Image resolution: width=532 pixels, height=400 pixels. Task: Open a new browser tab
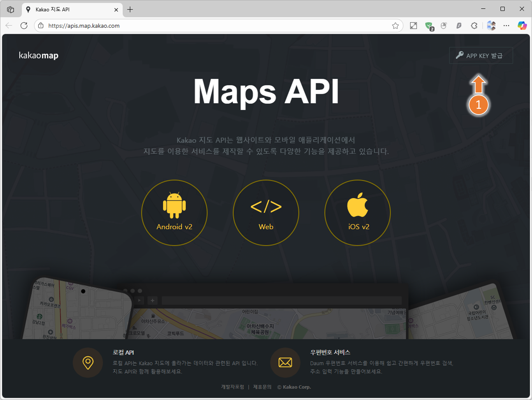[x=130, y=10]
